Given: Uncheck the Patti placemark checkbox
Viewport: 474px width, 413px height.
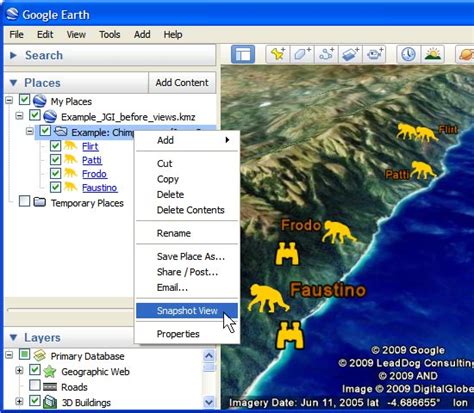Looking at the screenshot, I should 55,160.
